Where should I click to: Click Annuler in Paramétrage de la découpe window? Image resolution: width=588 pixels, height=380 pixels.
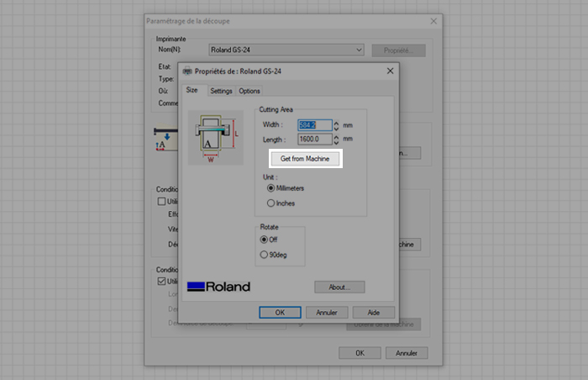point(407,353)
